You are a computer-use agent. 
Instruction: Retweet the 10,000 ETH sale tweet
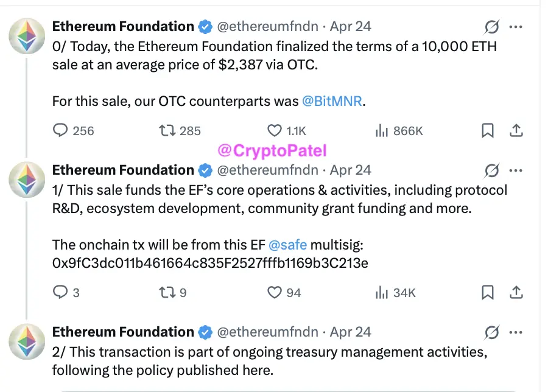(165, 131)
